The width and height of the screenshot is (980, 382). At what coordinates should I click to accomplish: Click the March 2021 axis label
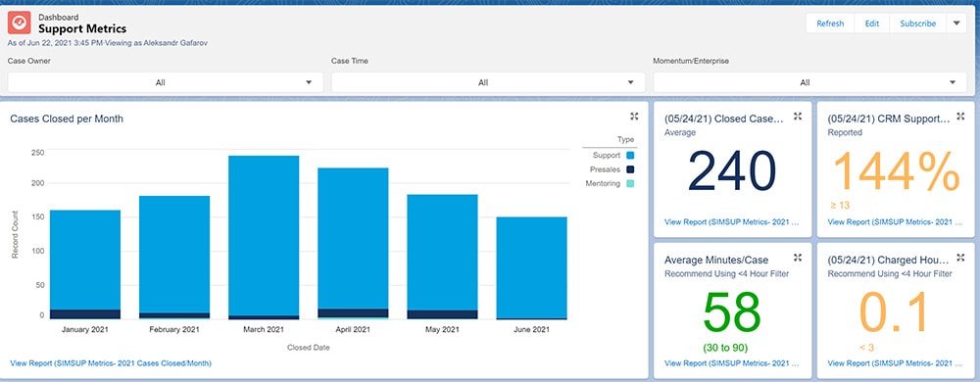tap(264, 329)
